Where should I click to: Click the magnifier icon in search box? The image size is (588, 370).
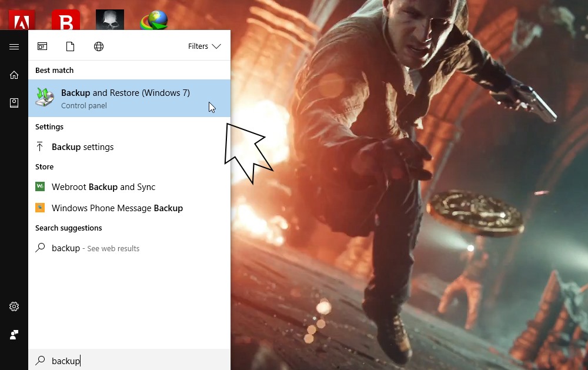40,361
